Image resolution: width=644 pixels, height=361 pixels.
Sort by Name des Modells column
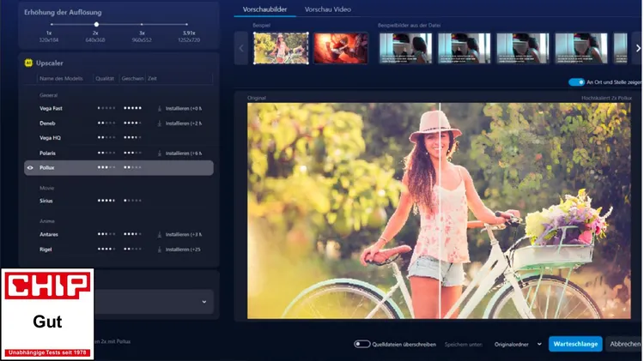click(x=61, y=78)
